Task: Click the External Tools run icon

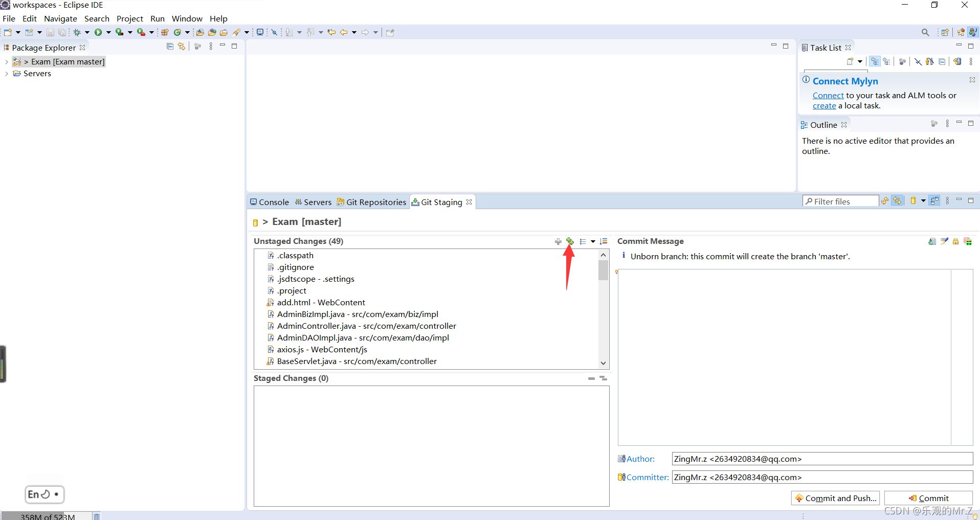Action: pos(141,32)
